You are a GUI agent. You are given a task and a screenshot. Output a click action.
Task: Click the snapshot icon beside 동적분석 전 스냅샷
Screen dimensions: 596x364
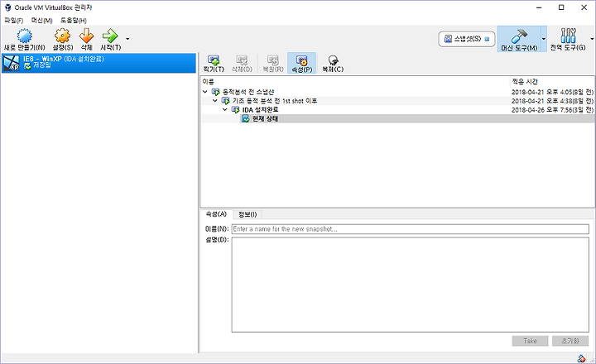pyautogui.click(x=215, y=92)
